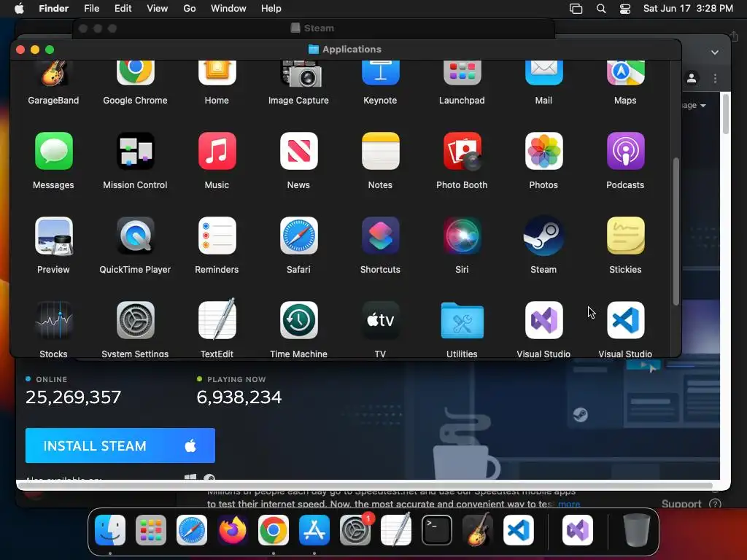Open the App Store from the Dock
This screenshot has height=560, width=747.
[314, 530]
